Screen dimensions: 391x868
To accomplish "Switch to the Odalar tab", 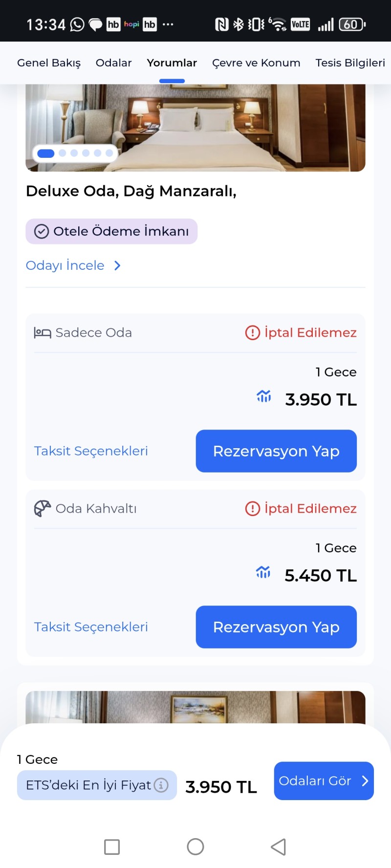I will click(113, 63).
